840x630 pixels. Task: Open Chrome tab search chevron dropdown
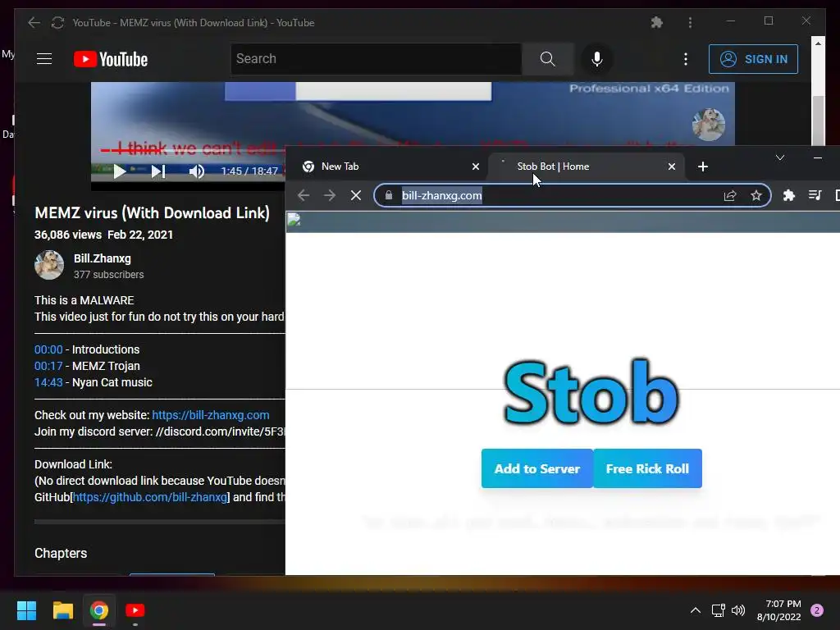coord(780,157)
